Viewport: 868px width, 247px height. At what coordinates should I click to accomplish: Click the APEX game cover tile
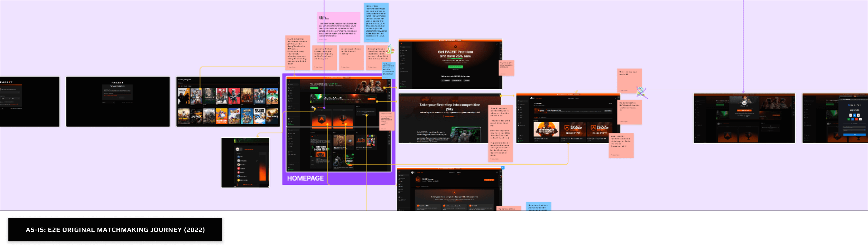coord(222,96)
